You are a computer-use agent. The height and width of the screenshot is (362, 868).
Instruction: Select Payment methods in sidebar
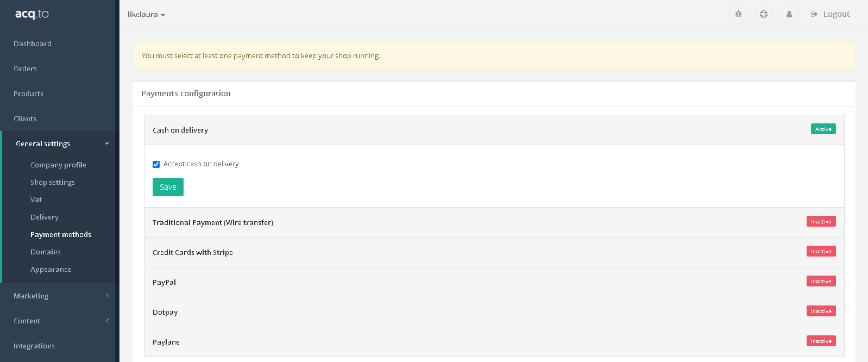point(61,234)
